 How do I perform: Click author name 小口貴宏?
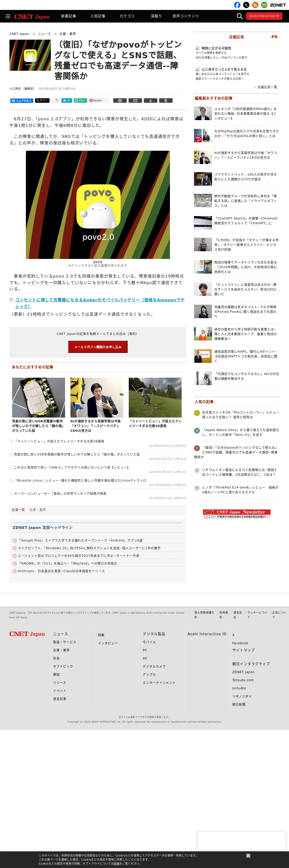pos(15,89)
